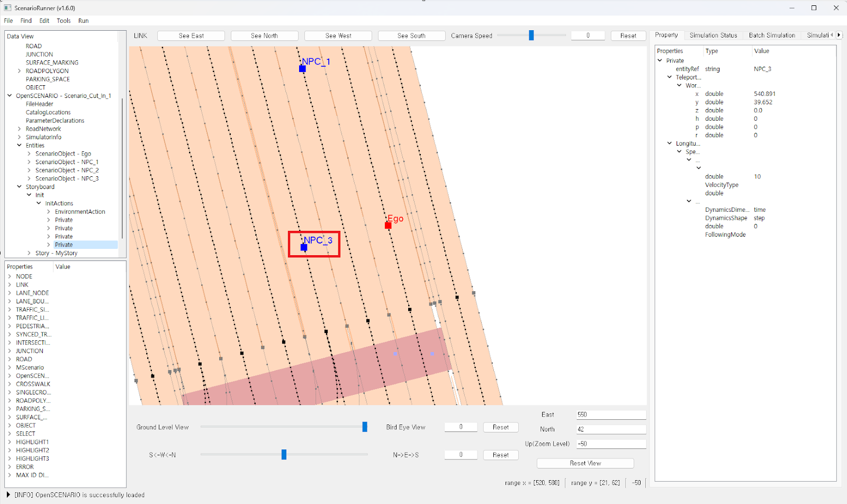
Task: Click the Ground Level View slider handle
Action: pos(365,427)
